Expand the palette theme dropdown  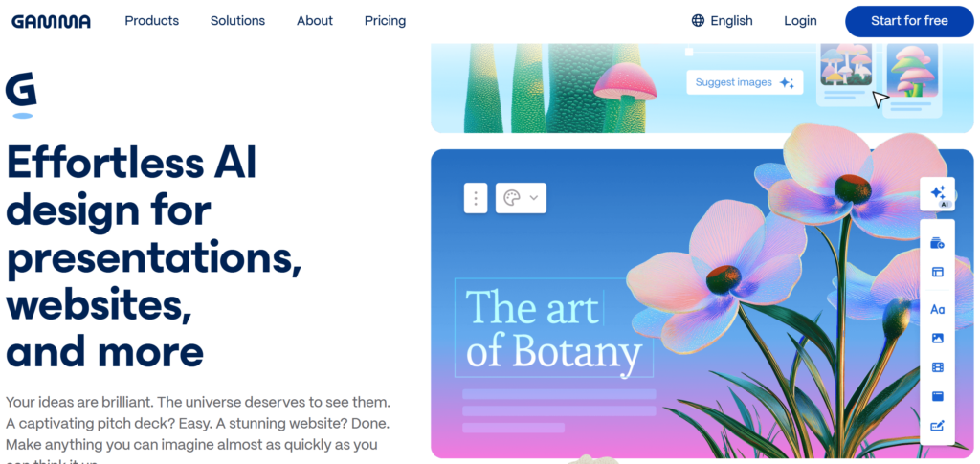point(521,198)
